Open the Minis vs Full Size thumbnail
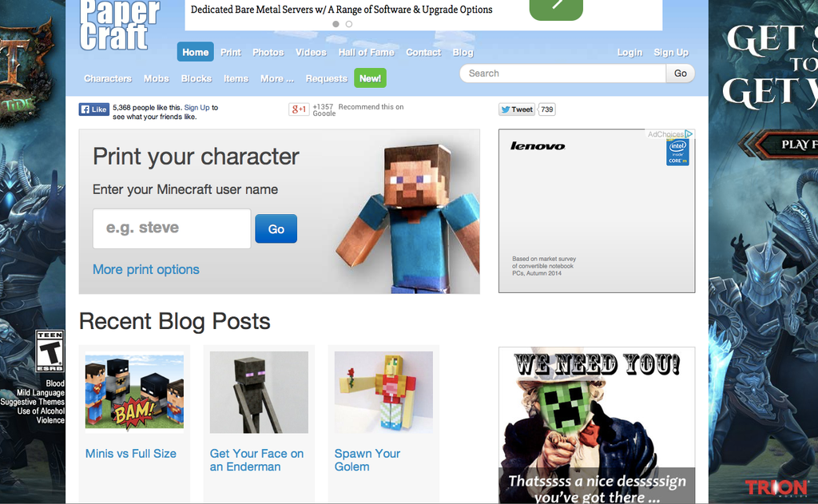818x504 pixels. tap(134, 392)
